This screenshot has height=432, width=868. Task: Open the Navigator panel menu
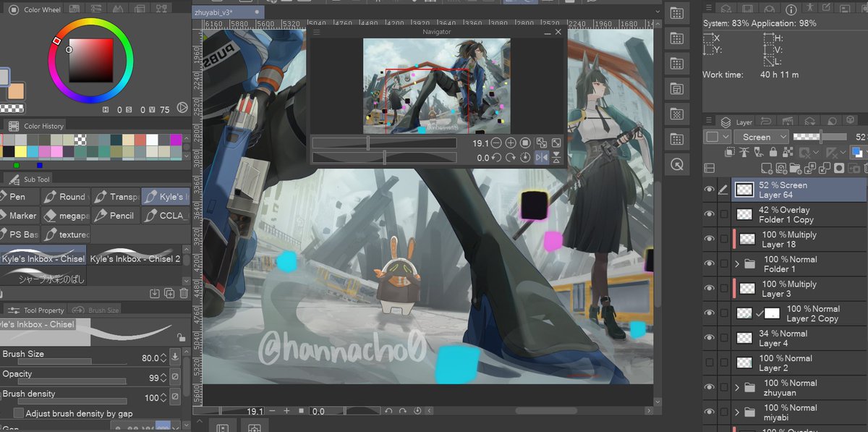pyautogui.click(x=316, y=32)
